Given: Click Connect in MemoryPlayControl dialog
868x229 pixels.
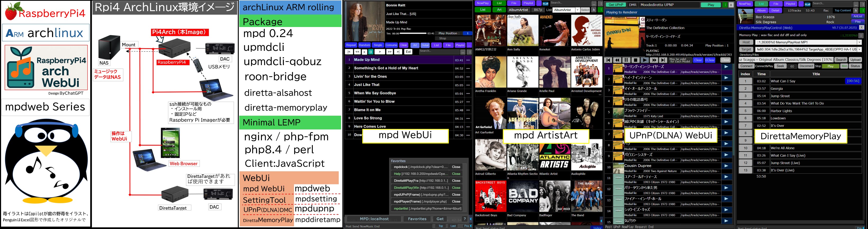Looking at the screenshot, I should 747,66.
